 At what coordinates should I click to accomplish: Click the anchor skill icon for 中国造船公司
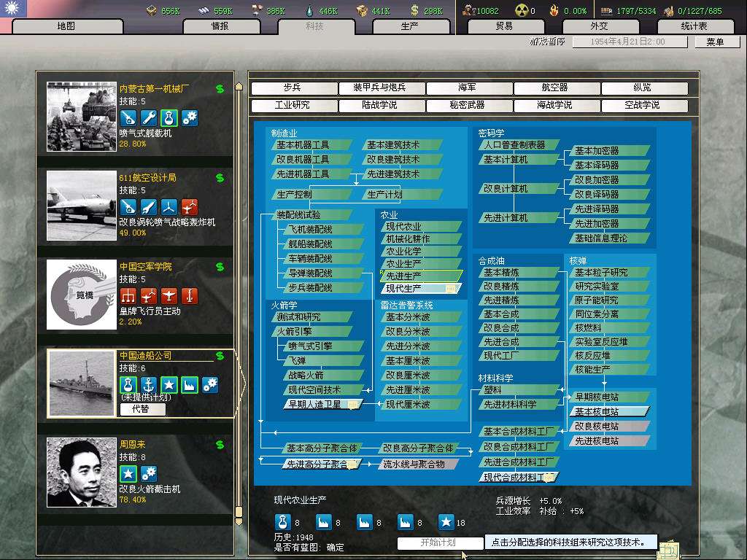click(x=149, y=384)
